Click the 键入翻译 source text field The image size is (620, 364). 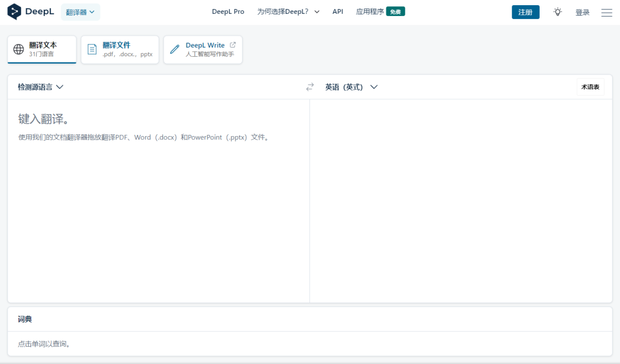coord(158,201)
